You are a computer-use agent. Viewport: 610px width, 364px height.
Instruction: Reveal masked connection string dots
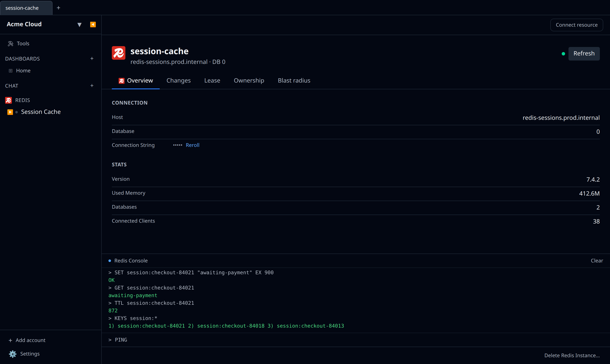[x=177, y=145]
